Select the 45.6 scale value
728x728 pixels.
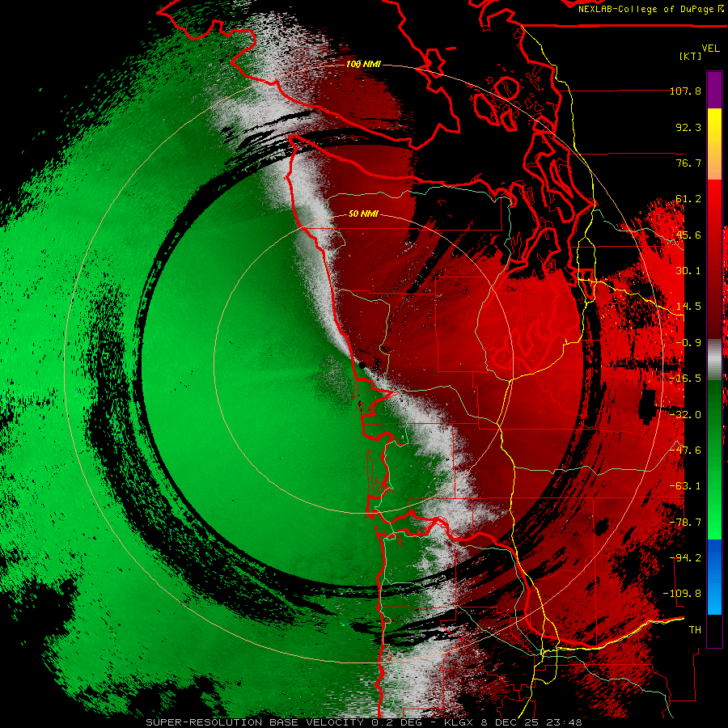pos(688,235)
